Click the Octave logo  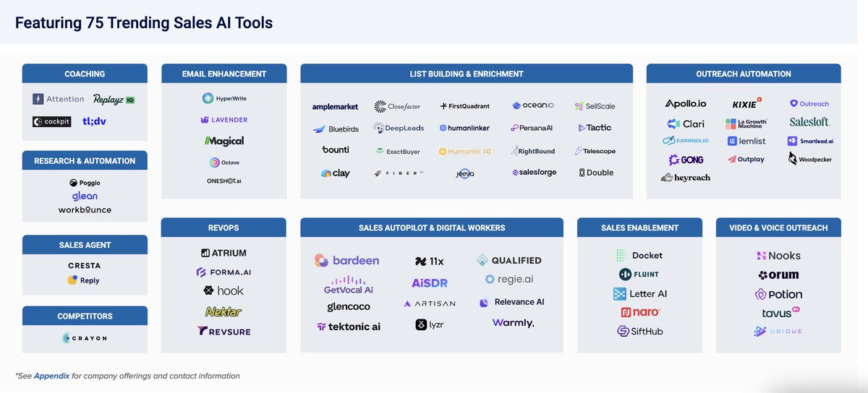[224, 163]
